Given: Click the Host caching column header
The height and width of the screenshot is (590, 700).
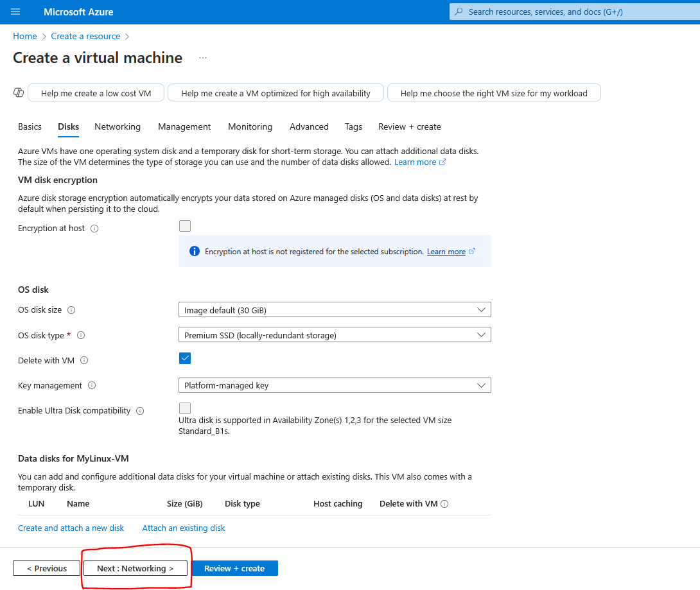Looking at the screenshot, I should click(x=338, y=504).
